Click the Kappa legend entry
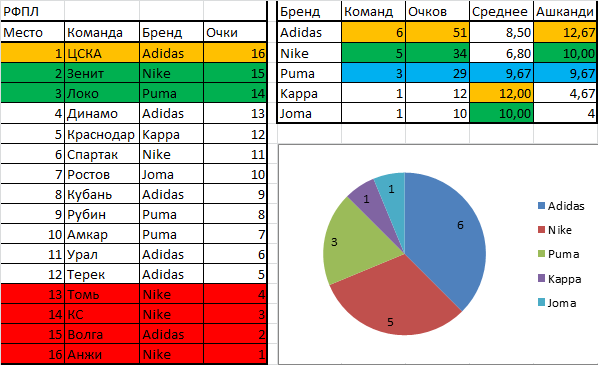The image size is (598, 365). (x=559, y=279)
